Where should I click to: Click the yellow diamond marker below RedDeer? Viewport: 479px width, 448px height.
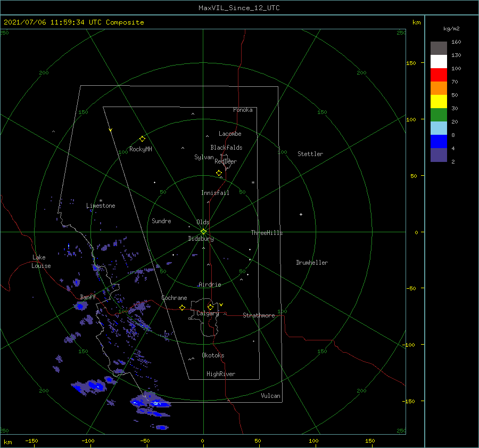[219, 173]
